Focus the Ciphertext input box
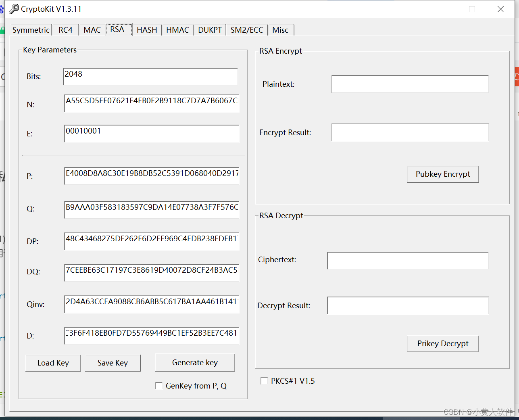 click(x=408, y=261)
